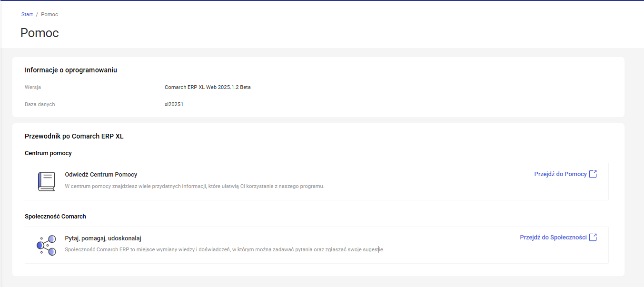This screenshot has height=287, width=644.
Task: Open the Przejdź do Pomocy link
Action: point(560,174)
